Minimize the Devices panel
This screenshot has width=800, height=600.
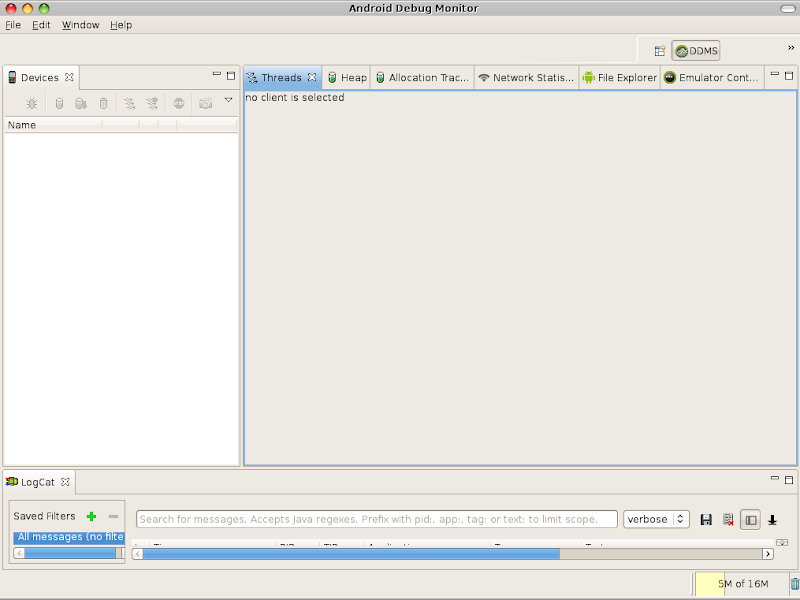217,74
